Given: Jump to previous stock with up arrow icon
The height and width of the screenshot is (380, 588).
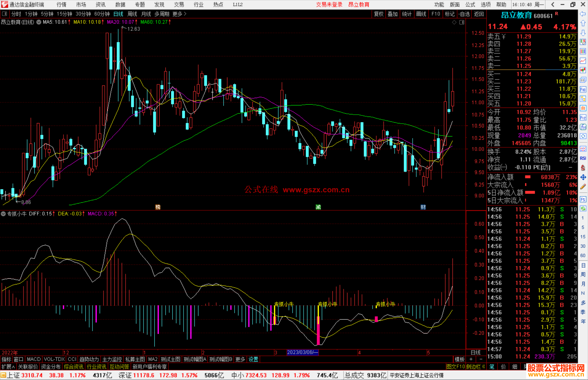Looking at the screenshot, I should pos(583,23).
